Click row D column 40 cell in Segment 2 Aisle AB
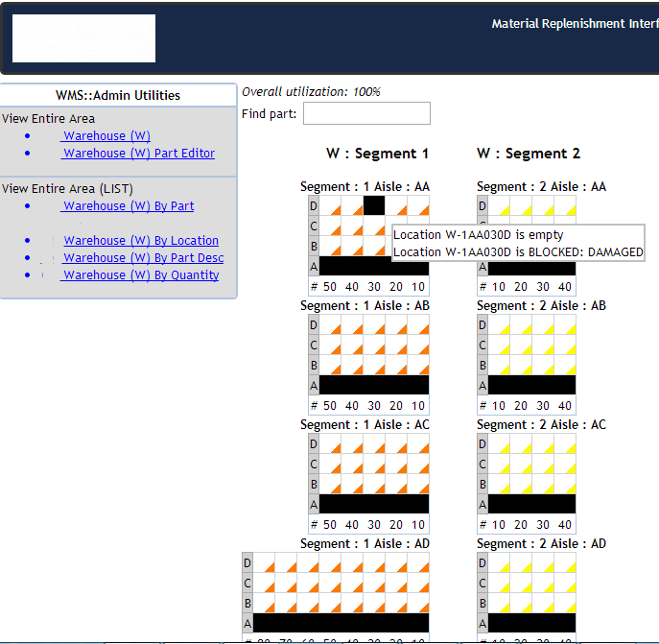 564,324
